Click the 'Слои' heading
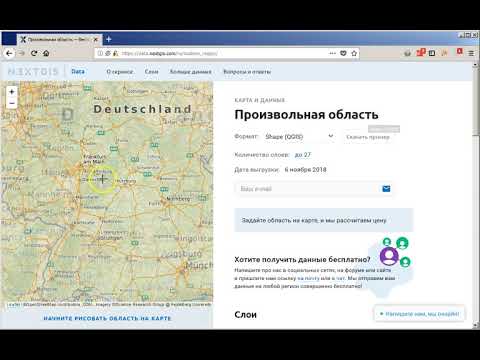The width and height of the screenshot is (480, 360). pyautogui.click(x=245, y=315)
